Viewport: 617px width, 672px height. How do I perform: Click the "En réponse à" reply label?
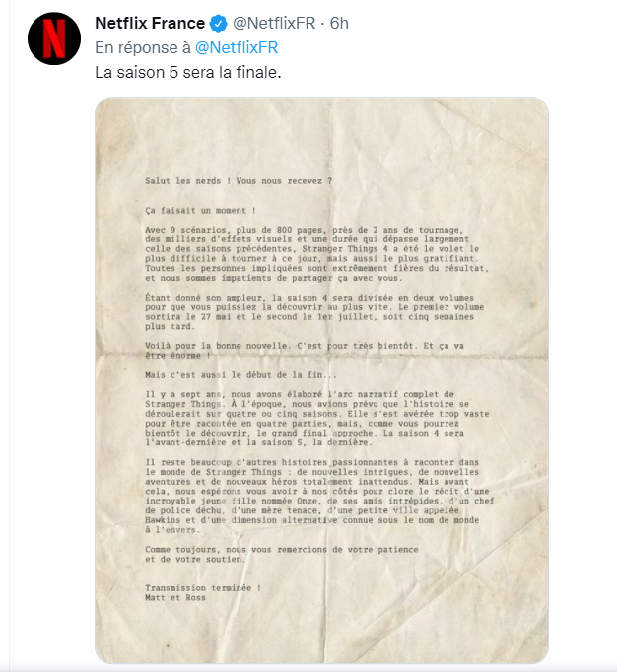(143, 46)
